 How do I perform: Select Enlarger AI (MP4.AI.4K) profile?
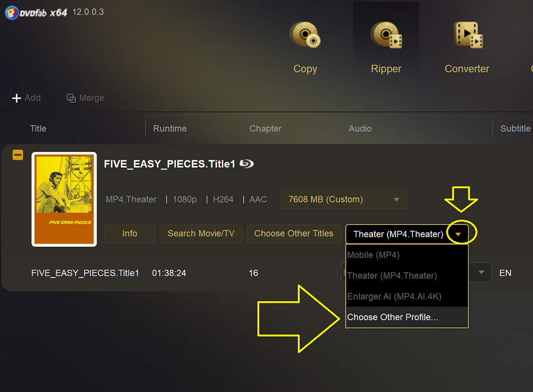407,297
